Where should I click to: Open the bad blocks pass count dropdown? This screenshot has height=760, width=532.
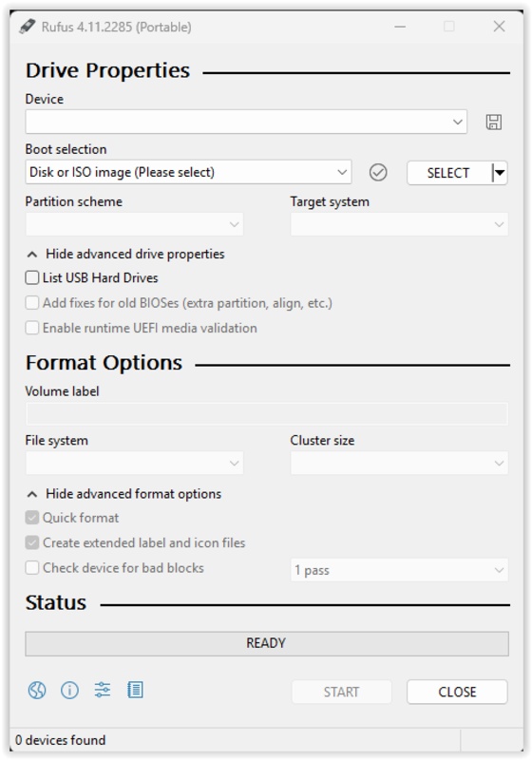399,570
